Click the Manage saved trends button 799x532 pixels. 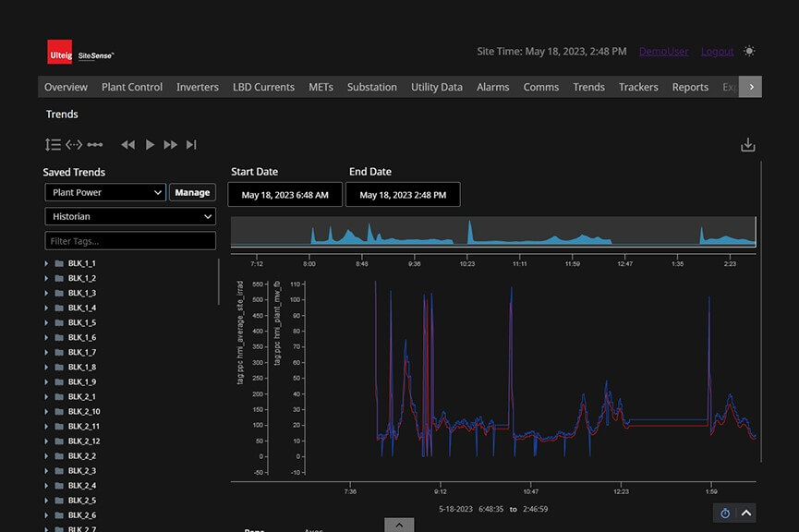click(x=192, y=193)
